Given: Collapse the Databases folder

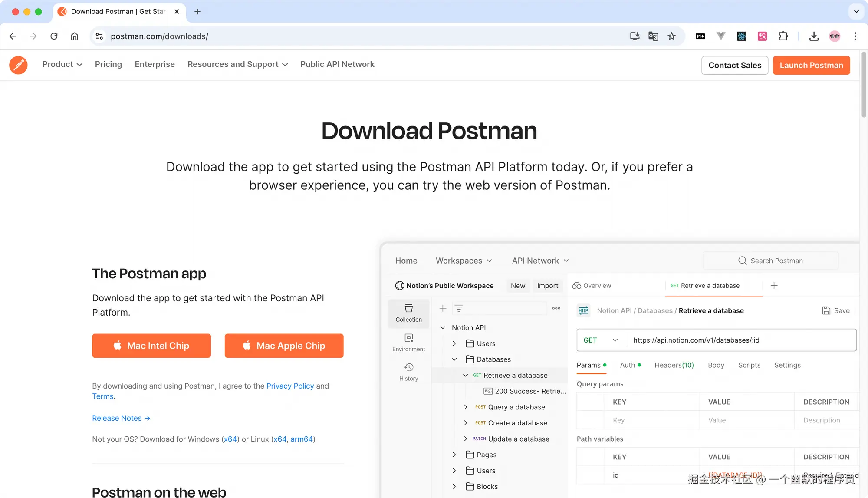Looking at the screenshot, I should [454, 359].
